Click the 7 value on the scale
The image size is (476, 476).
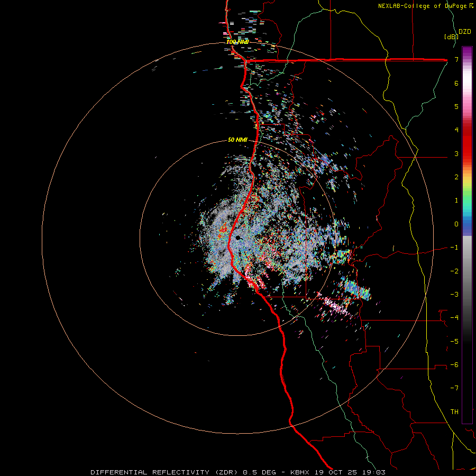tap(456, 59)
